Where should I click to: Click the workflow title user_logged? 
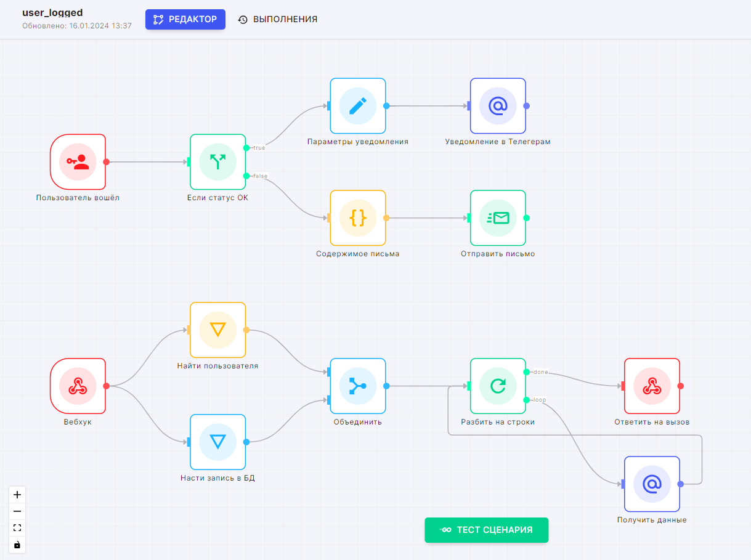[x=52, y=12]
